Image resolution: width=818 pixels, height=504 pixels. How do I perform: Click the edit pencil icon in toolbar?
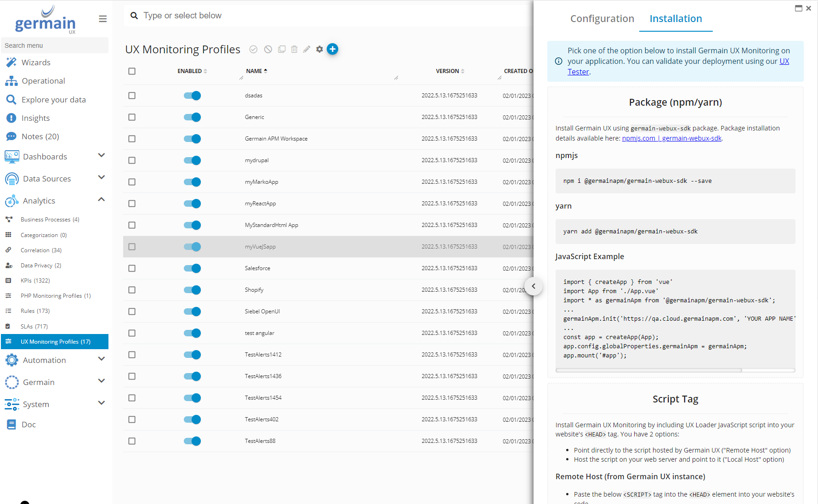pyautogui.click(x=307, y=49)
